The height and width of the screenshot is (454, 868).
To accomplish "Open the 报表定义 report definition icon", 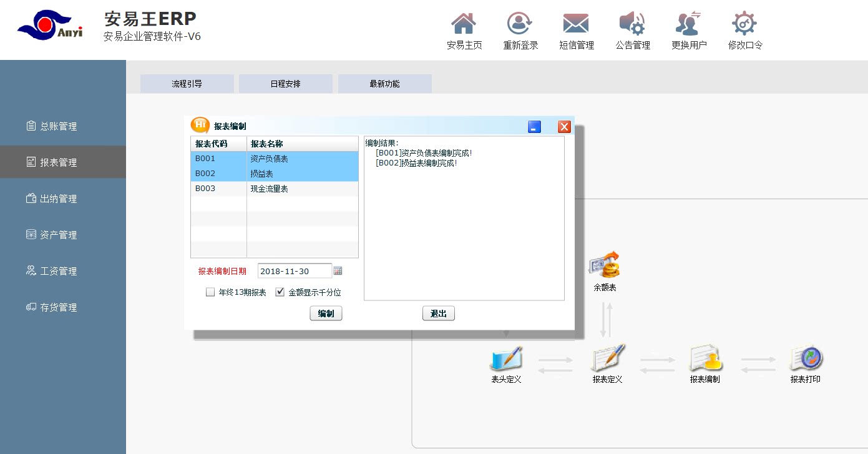I will click(x=608, y=358).
